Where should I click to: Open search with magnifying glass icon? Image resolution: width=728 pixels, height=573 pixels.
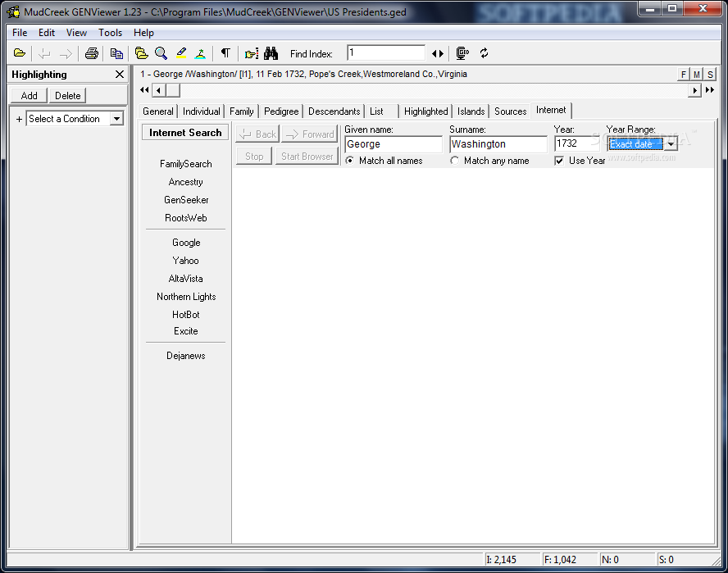click(x=162, y=53)
